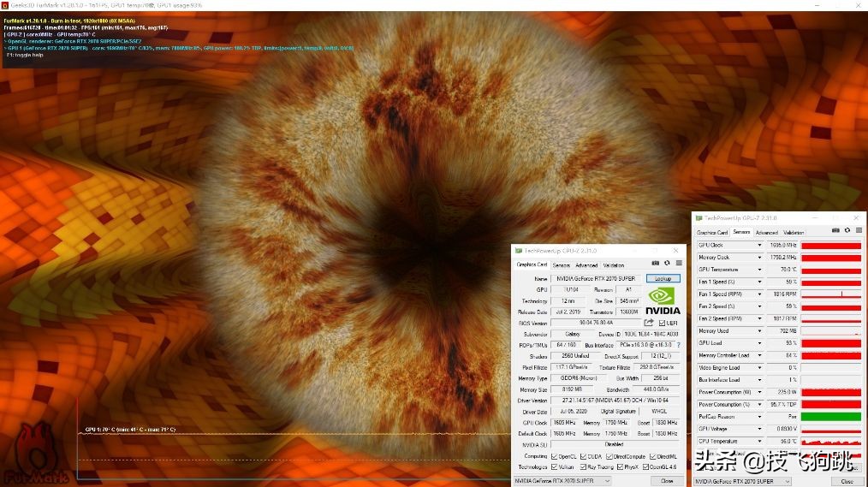
Task: Open the hamburger menu in GPU-Z Sensors window
Action: pyautogui.click(x=859, y=230)
